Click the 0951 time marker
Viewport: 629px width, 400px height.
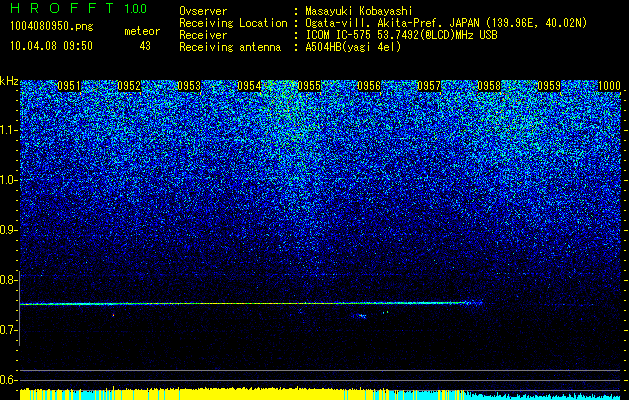pos(69,86)
